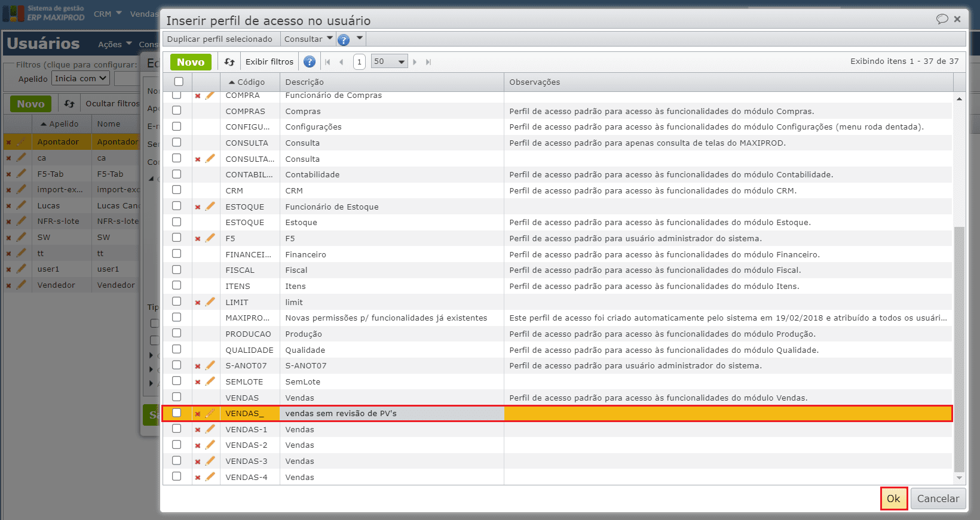Image resolution: width=980 pixels, height=520 pixels.
Task: Check the COMPRAS profile checkbox
Action: [176, 110]
